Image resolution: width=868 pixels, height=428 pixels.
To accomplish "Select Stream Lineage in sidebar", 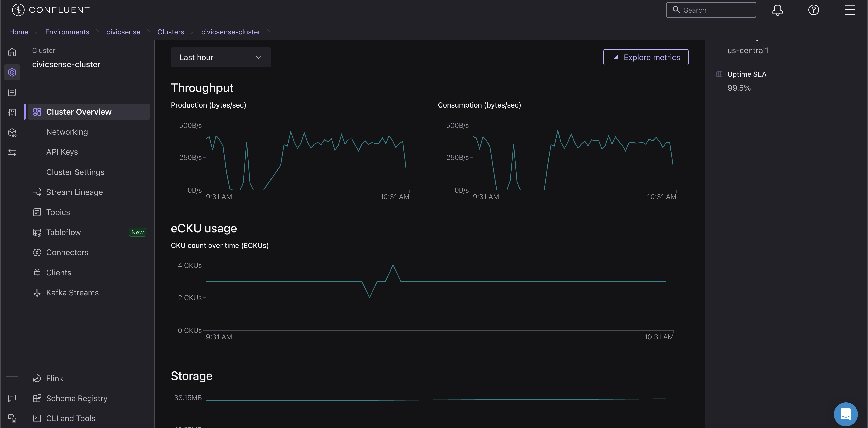I will pyautogui.click(x=74, y=192).
